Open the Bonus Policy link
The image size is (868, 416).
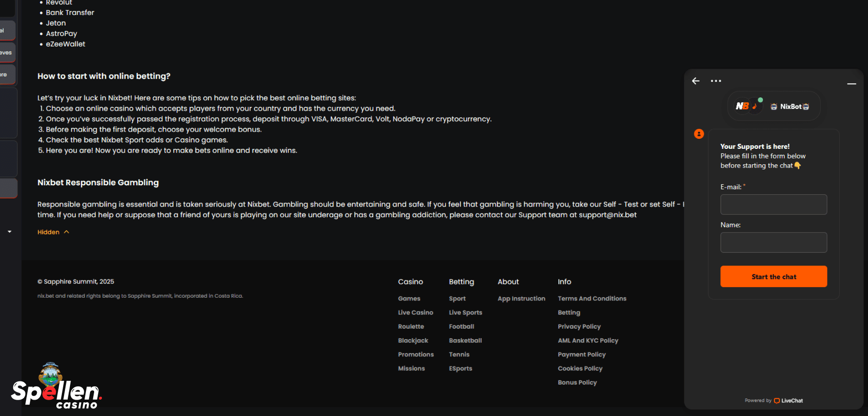577,383
